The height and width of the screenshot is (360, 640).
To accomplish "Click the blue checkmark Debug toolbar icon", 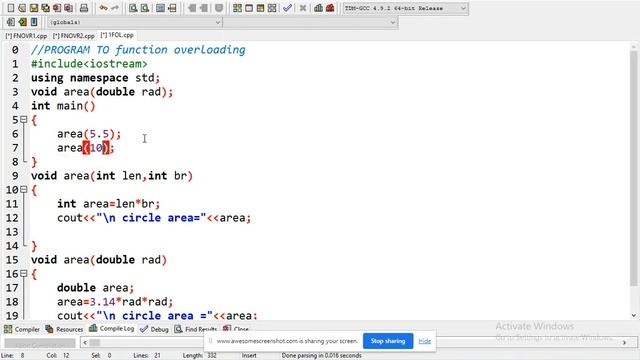I will [287, 8].
